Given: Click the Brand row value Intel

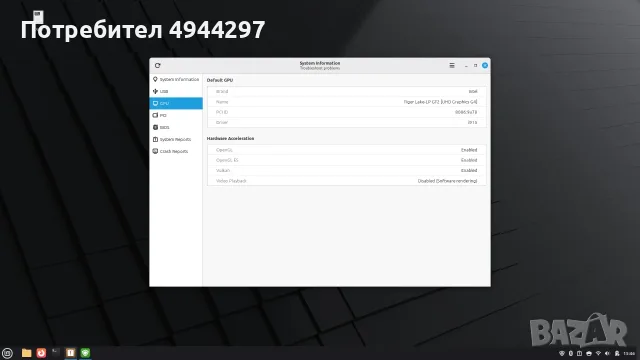Looking at the screenshot, I should (473, 91).
